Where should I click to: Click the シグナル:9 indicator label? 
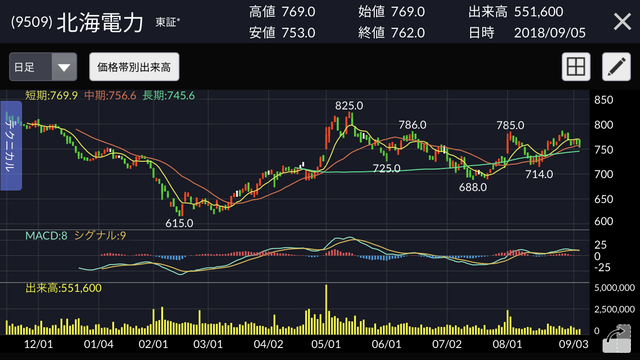(100, 236)
